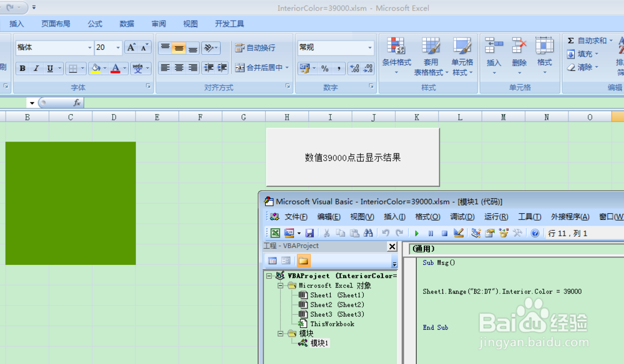Open the 单元格样式 cell styles gallery
The width and height of the screenshot is (624, 364).
click(462, 57)
